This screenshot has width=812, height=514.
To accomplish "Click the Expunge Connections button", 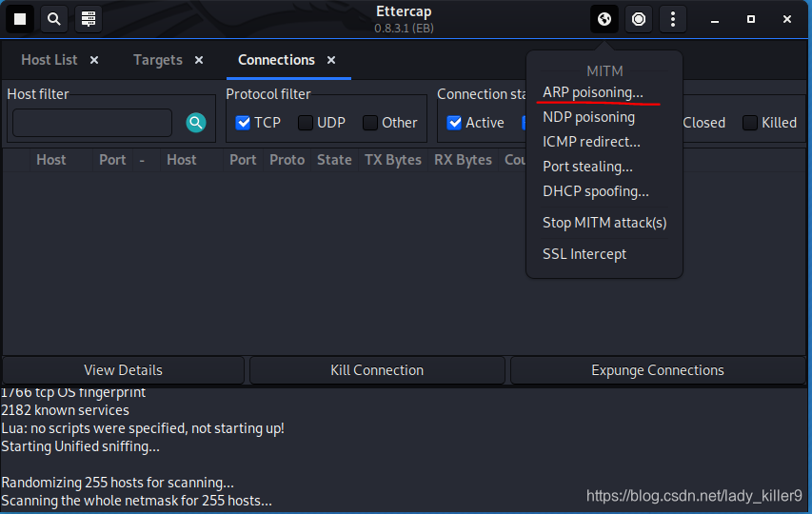I will tap(658, 370).
